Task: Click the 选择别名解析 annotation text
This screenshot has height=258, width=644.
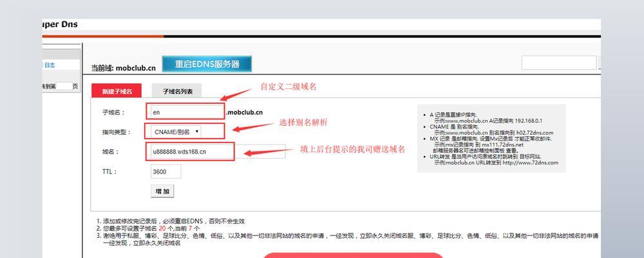Action: click(x=303, y=122)
